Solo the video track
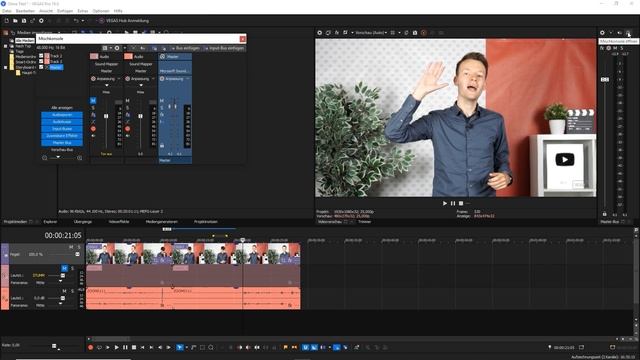Screen dimensions: 640x360 (x=79, y=247)
